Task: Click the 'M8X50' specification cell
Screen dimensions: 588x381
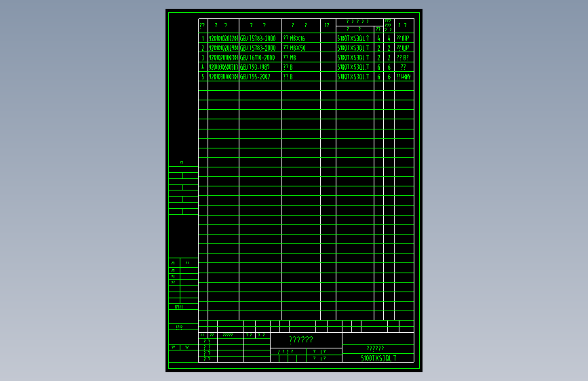Action: 301,48
